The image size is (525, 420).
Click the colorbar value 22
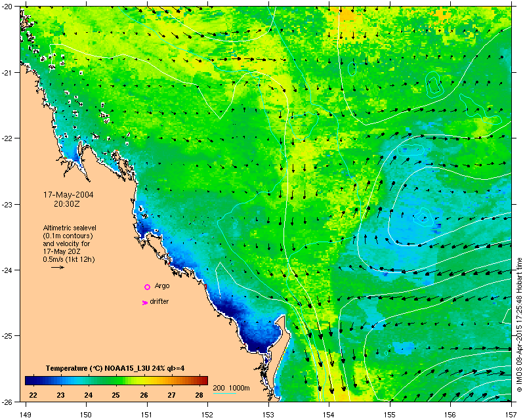(x=33, y=395)
